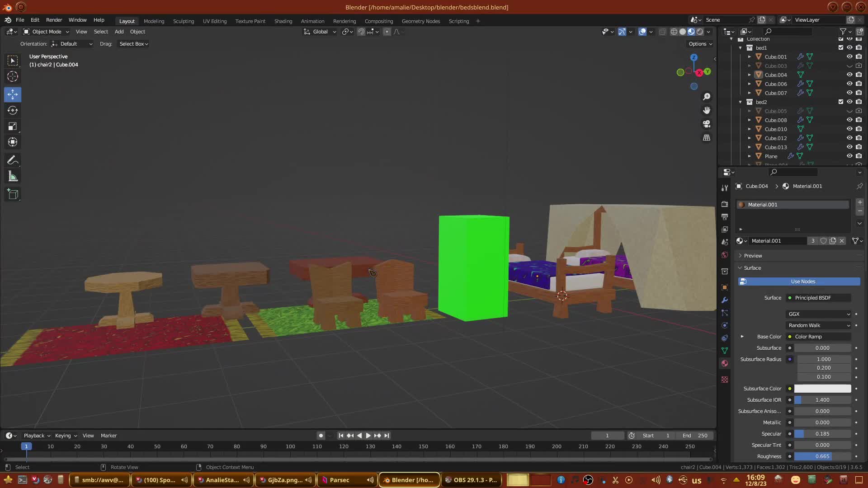This screenshot has width=868, height=488.
Task: Open the Render menu
Action: coord(54,20)
